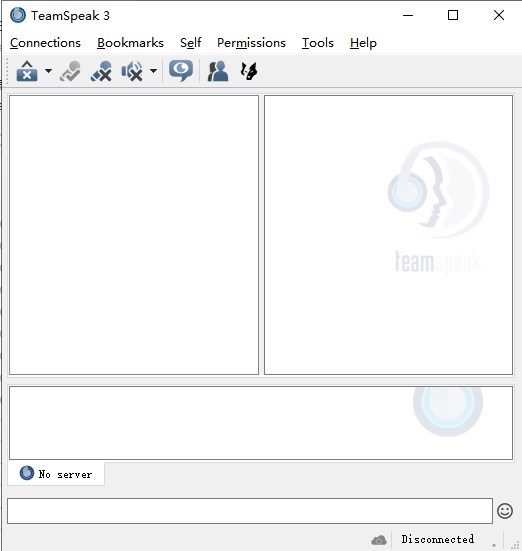This screenshot has width=522, height=551.
Task: Open the Bookmarks menu
Action: (130, 43)
